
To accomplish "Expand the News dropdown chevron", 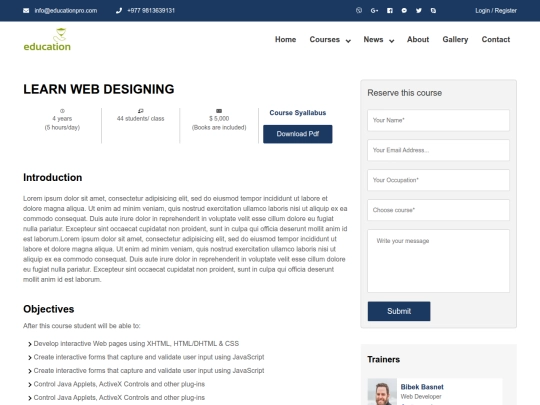I will coord(392,41).
